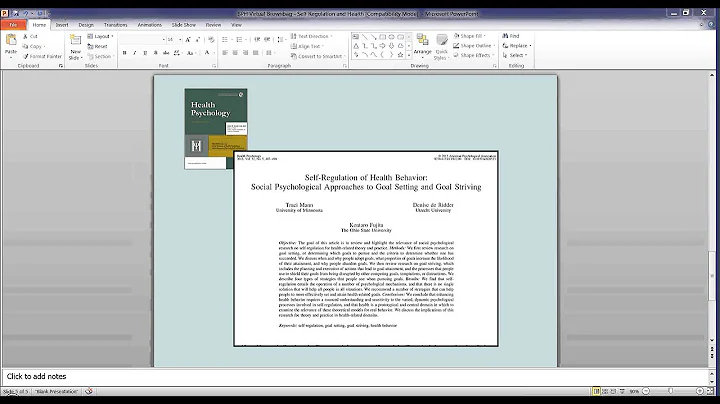Viewport: 720px width, 404px height.
Task: Switch to the Review tab
Action: (x=213, y=25)
